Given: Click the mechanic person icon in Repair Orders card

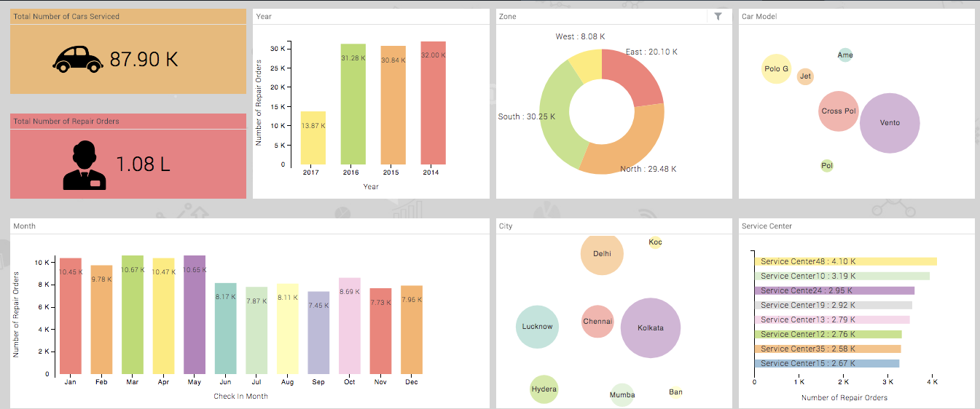Looking at the screenshot, I should 85,164.
